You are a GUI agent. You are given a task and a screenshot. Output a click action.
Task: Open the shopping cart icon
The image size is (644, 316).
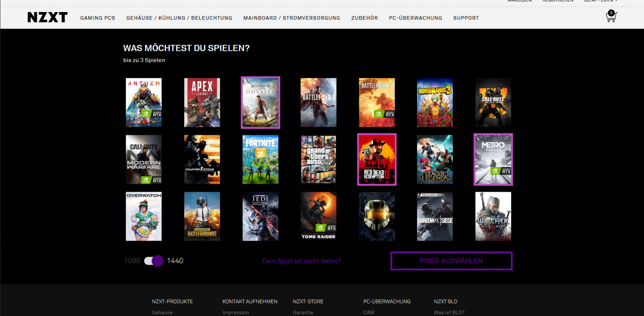(x=611, y=17)
